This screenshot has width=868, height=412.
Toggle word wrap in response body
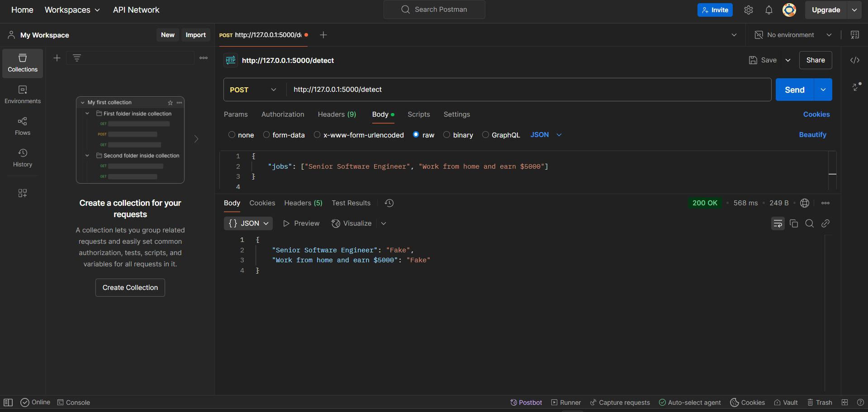click(x=778, y=223)
